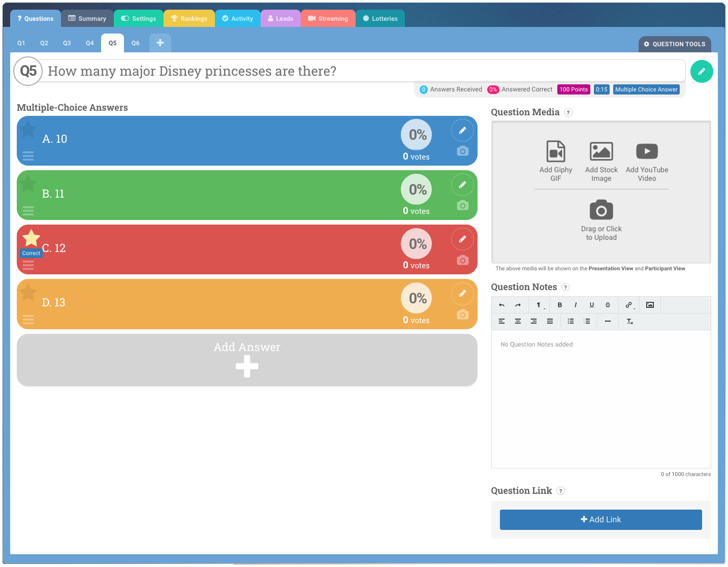Screen dimensions: 728x567
Task: Toggle bold in Question Notes toolbar
Action: coord(560,305)
